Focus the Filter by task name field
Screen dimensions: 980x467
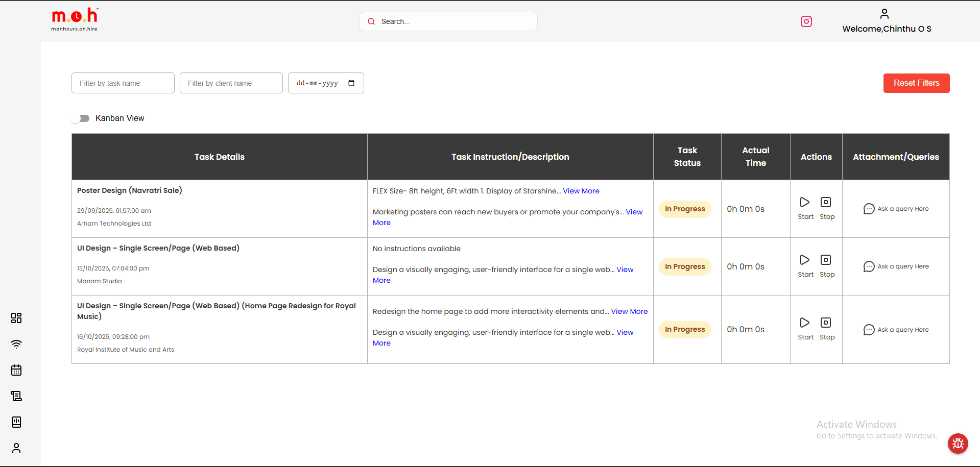click(123, 83)
